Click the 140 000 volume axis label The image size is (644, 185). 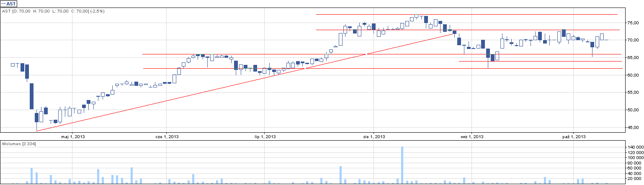(x=636, y=147)
